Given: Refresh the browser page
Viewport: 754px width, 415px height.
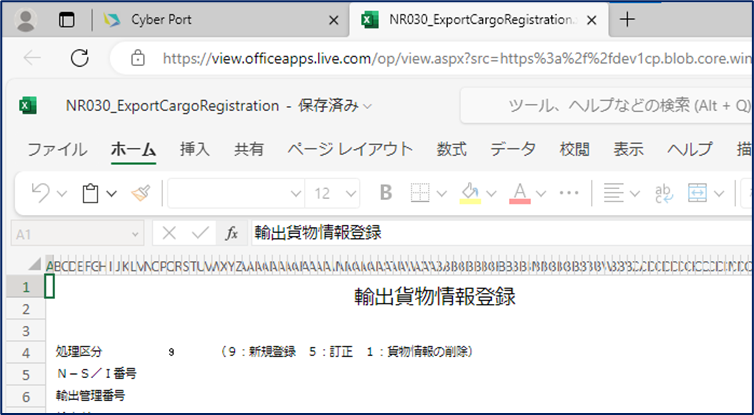Looking at the screenshot, I should [80, 57].
